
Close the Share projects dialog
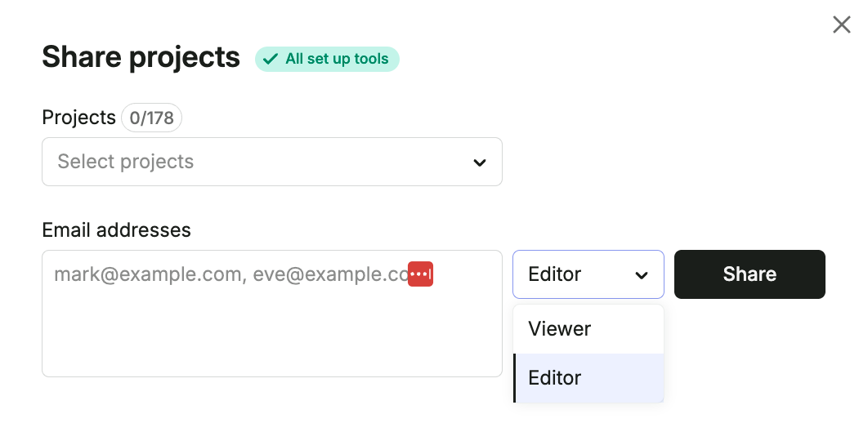click(841, 24)
